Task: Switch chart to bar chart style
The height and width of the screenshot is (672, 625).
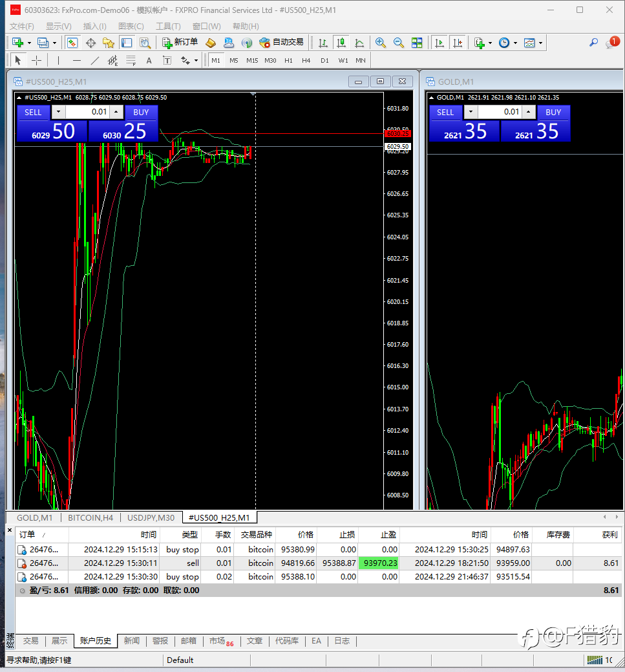Action: [323, 43]
